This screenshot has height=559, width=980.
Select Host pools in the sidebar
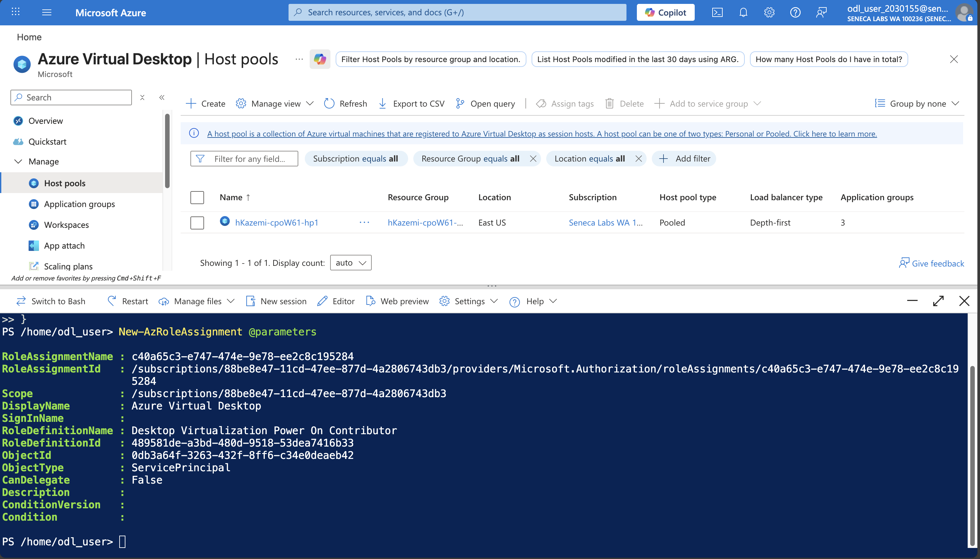click(x=81, y=183)
